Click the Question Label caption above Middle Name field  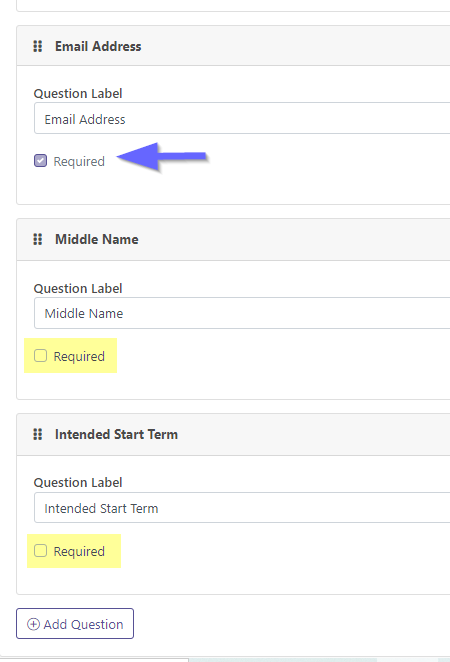pos(78,288)
